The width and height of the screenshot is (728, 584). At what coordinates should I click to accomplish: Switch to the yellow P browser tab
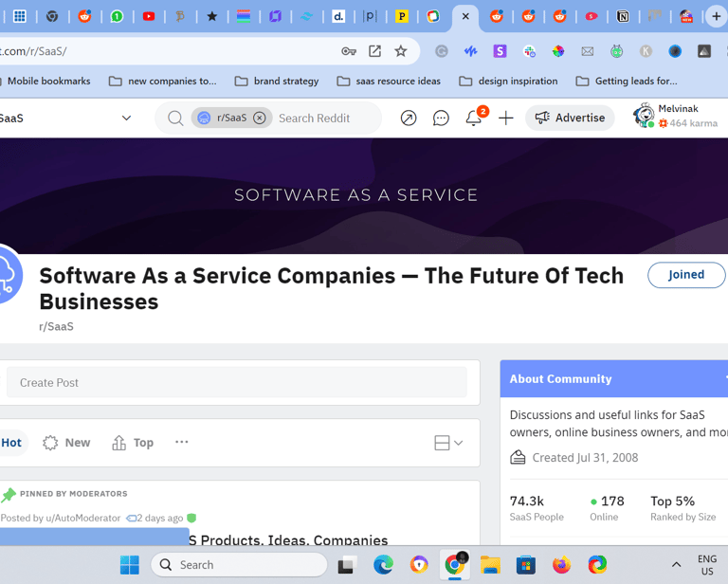(x=402, y=17)
